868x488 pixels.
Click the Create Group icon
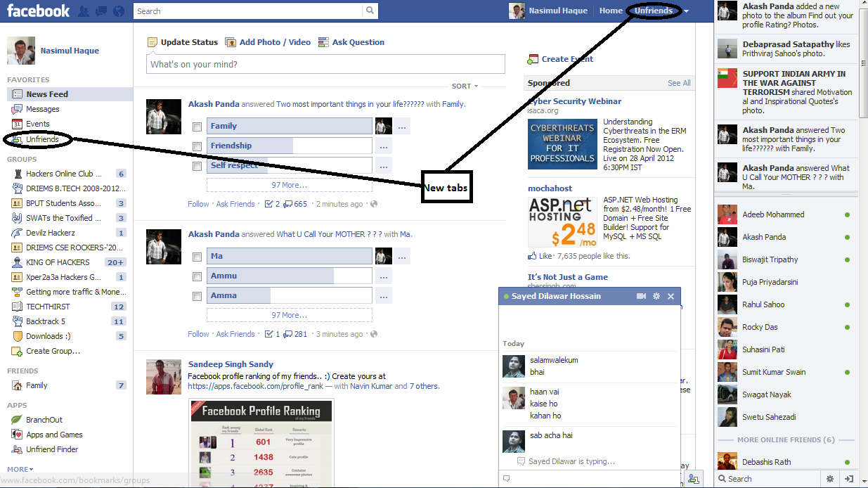point(17,351)
